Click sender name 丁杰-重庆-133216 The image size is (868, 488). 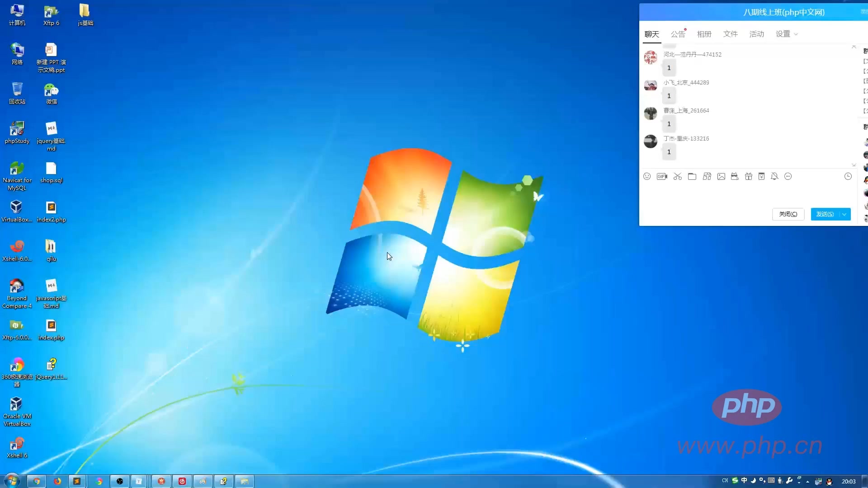coord(686,138)
